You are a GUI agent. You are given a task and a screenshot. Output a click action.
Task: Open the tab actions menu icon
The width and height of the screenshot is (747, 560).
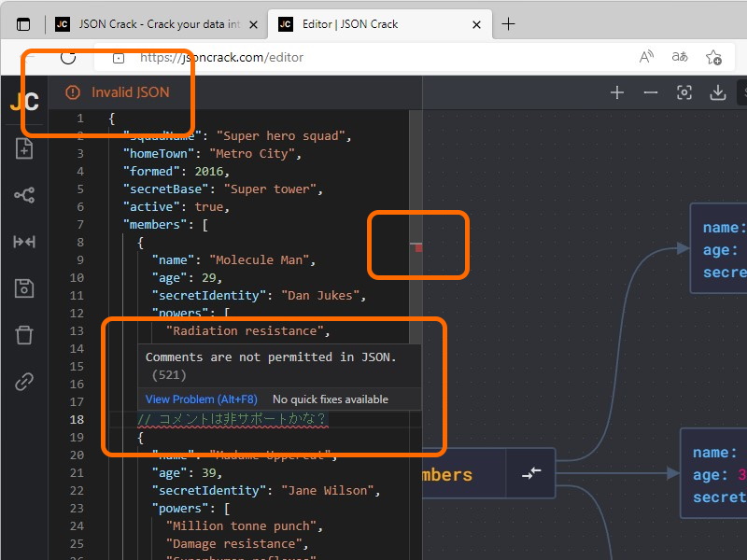22,24
